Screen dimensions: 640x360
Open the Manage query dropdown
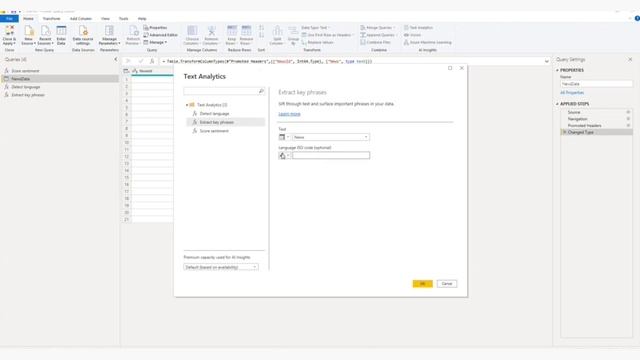click(x=155, y=42)
